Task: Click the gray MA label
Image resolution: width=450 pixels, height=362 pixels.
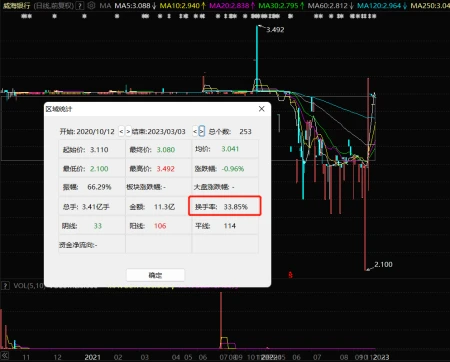Action: pyautogui.click(x=105, y=6)
